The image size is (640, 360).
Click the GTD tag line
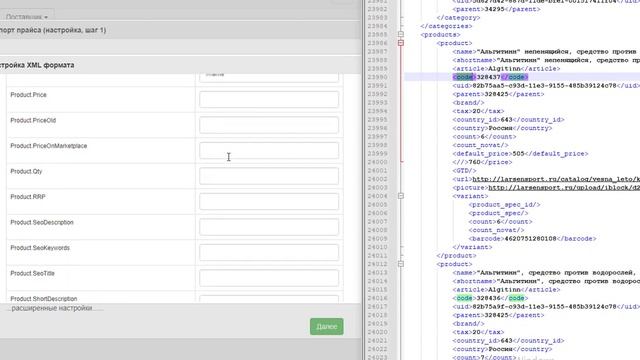pyautogui.click(x=464, y=171)
